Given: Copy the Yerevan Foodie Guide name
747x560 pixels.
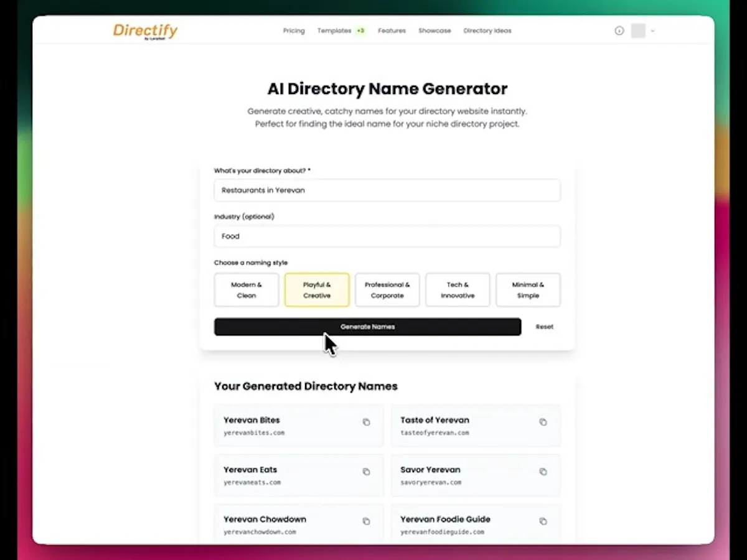Looking at the screenshot, I should coord(543,521).
